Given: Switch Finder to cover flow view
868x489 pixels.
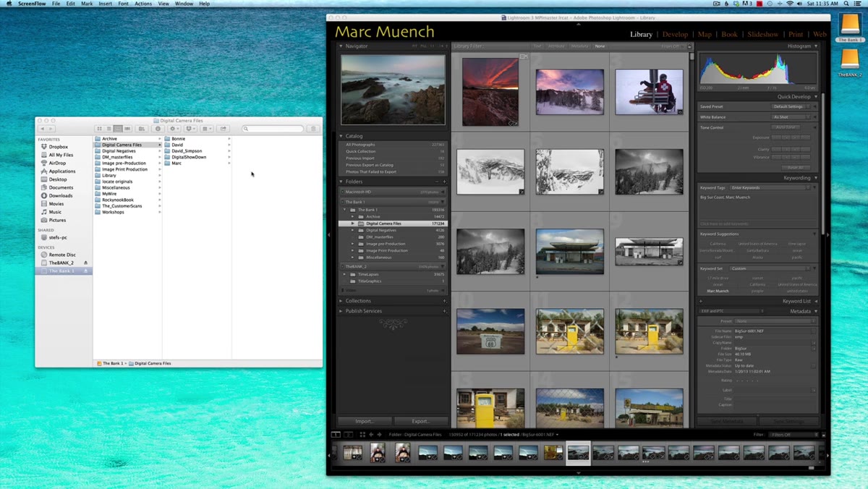Looking at the screenshot, I should pos(127,129).
